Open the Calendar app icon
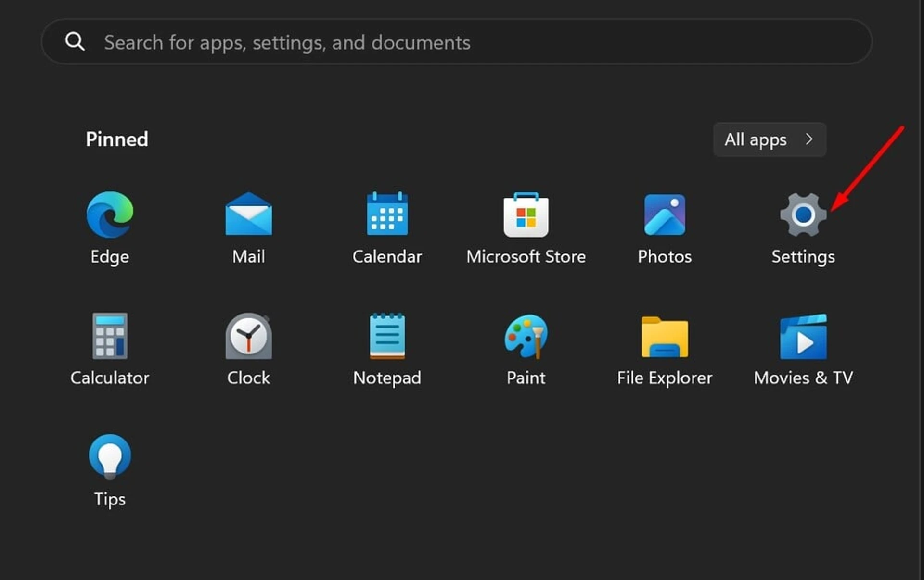 pos(387,214)
